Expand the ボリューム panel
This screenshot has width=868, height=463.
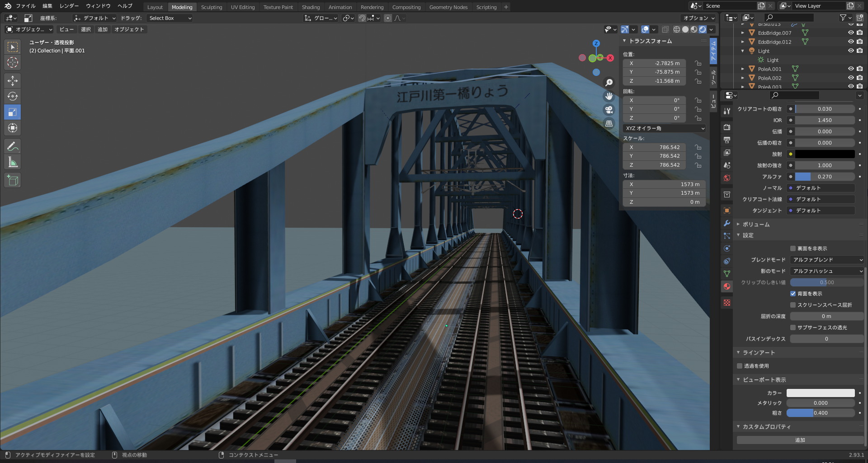(756, 224)
